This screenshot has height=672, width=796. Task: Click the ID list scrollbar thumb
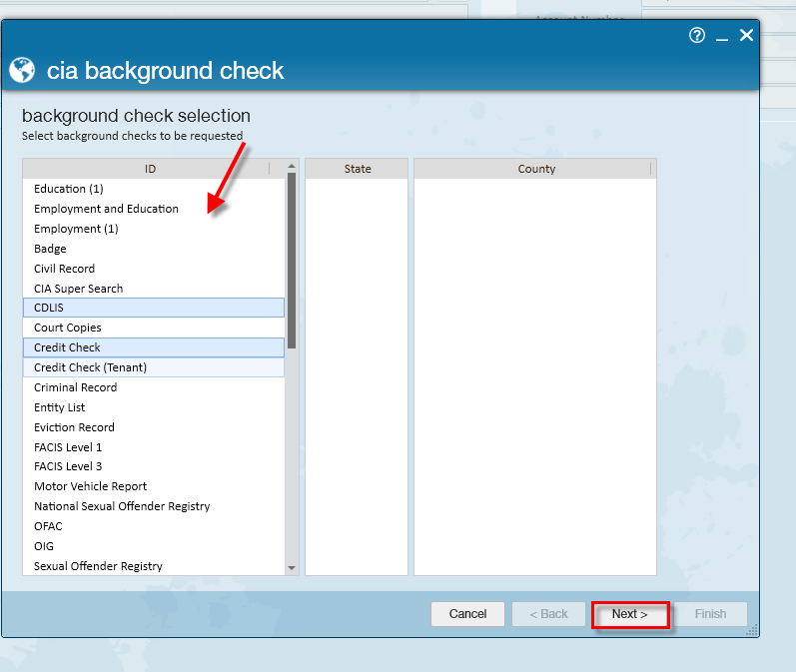pos(292,261)
